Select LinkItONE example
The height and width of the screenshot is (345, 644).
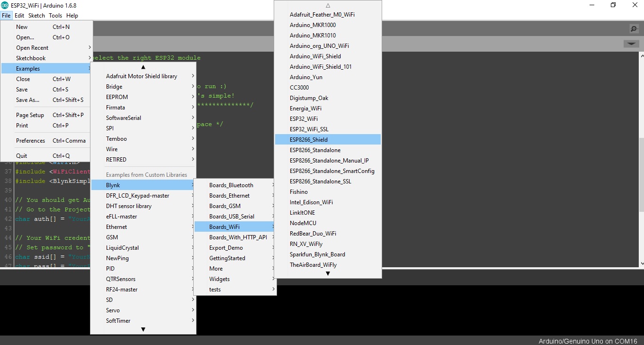[x=328, y=213]
